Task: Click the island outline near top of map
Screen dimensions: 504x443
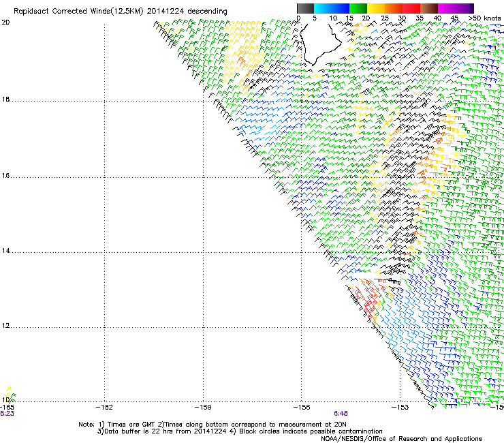Action: tap(320, 44)
